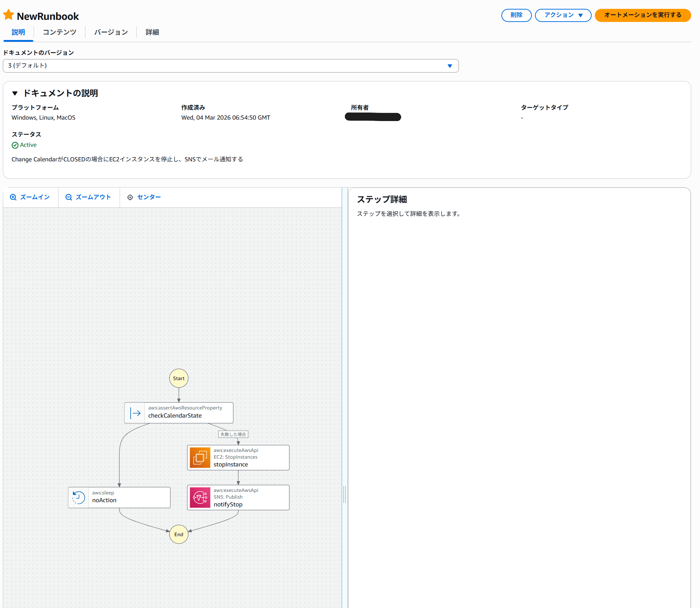The image size is (700, 608).
Task: Open the アクション dropdown menu
Action: (x=563, y=15)
